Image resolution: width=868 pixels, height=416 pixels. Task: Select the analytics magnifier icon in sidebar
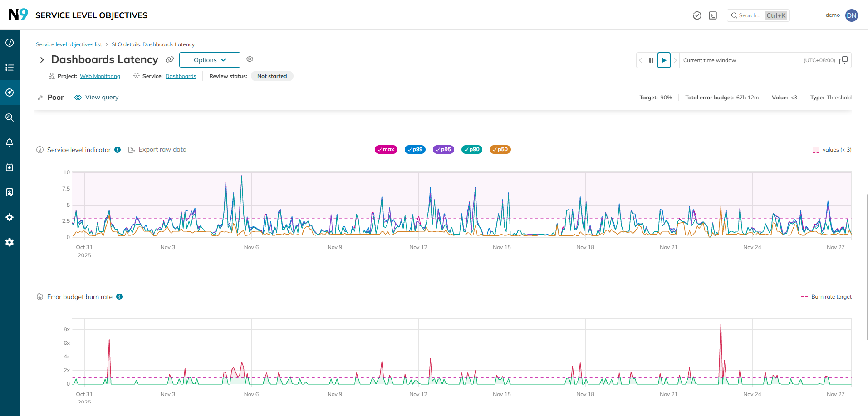(10, 117)
